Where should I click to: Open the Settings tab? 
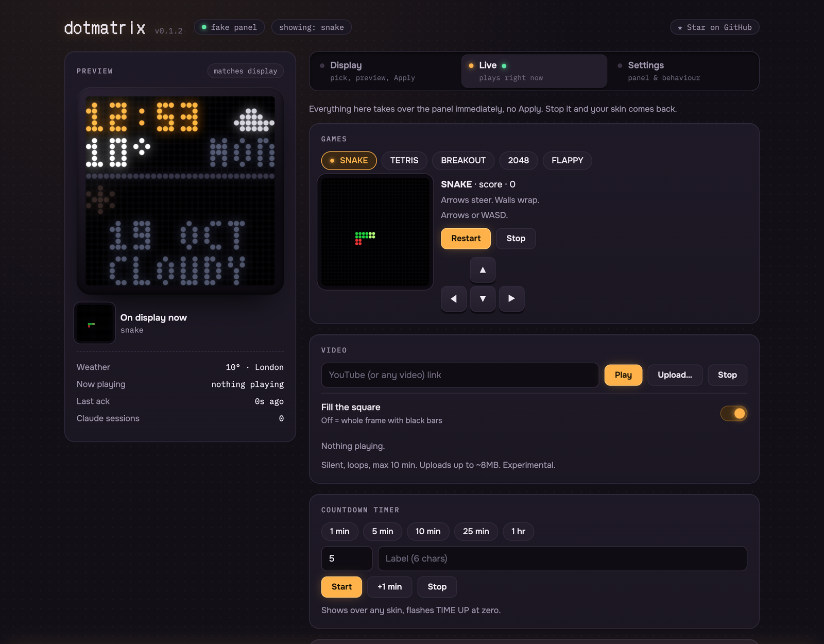click(683, 71)
